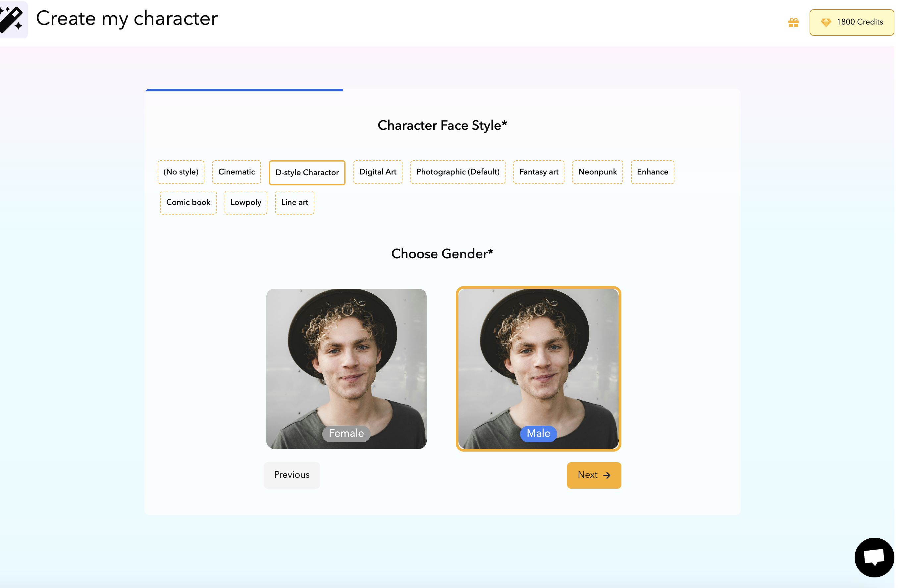
Task: Select the Lowpoly face style
Action: click(x=246, y=202)
